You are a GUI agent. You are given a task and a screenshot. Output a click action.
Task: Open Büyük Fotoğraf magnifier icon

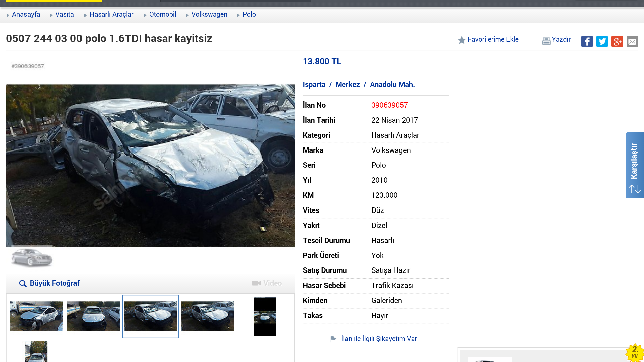click(23, 284)
